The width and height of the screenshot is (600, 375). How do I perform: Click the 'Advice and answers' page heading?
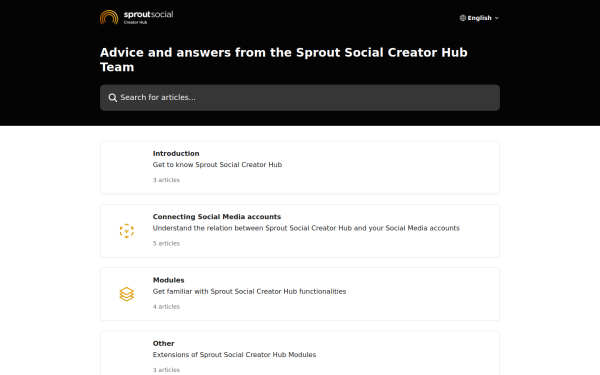coord(284,60)
